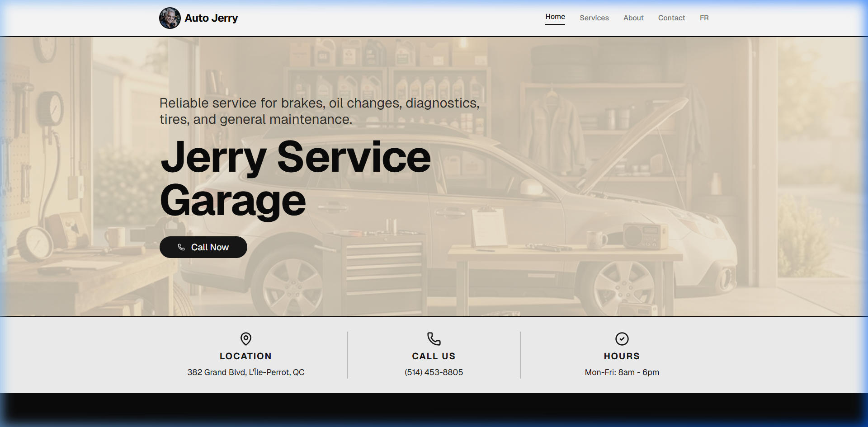Click the Jerry Service Garage headline
Screen dimensions: 868x427
(295, 178)
